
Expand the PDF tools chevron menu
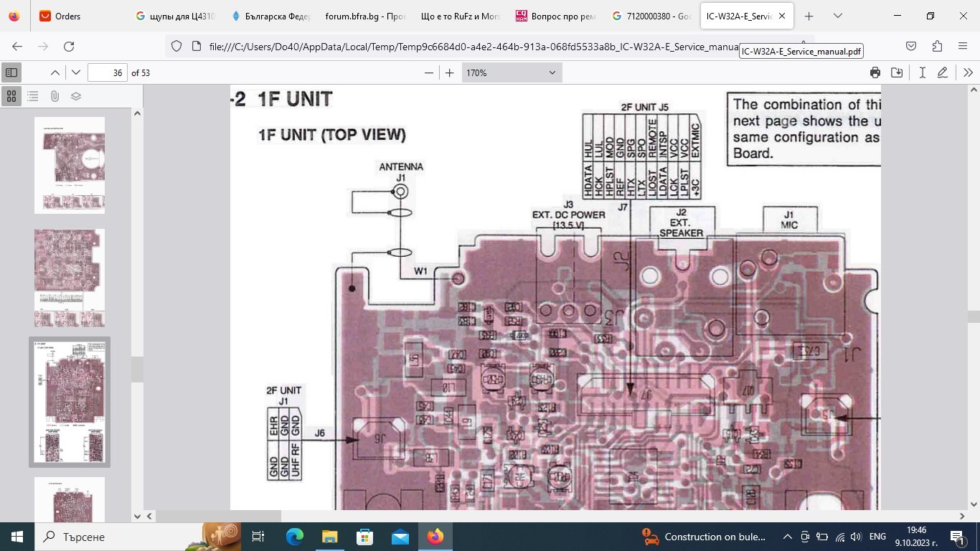(968, 72)
